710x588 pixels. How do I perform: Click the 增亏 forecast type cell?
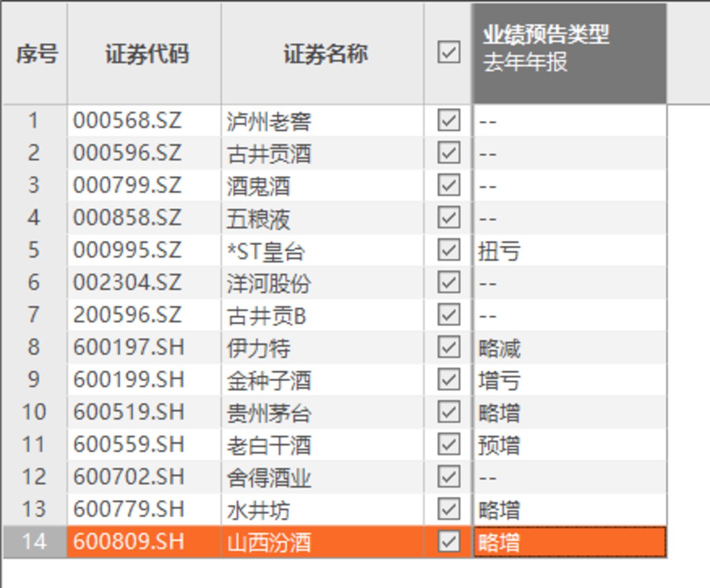tap(570, 380)
